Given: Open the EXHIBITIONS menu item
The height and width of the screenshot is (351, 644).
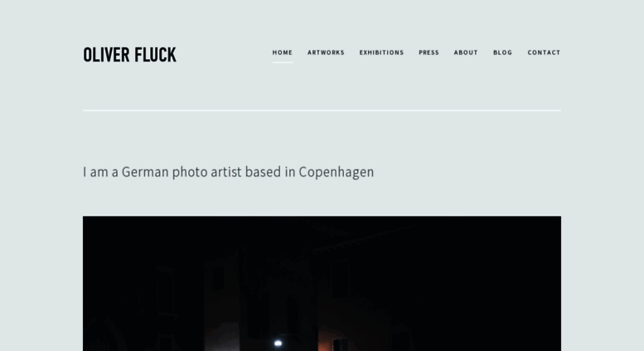Looking at the screenshot, I should 381,52.
